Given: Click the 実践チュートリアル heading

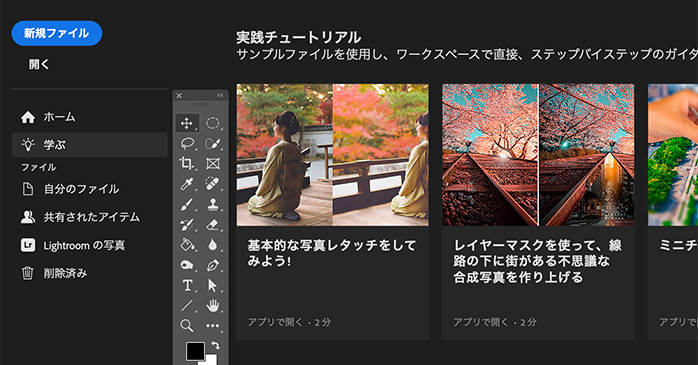Looking at the screenshot, I should point(298,37).
